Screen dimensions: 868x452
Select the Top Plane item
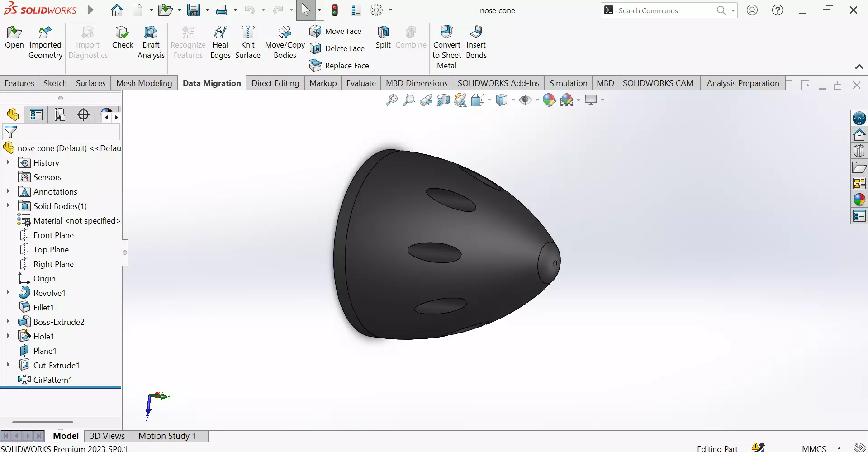click(51, 249)
